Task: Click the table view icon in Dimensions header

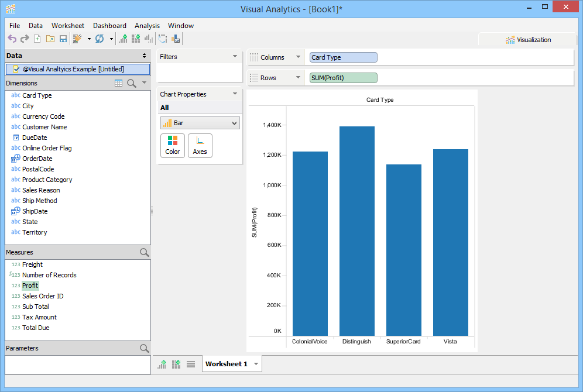Action: point(119,83)
